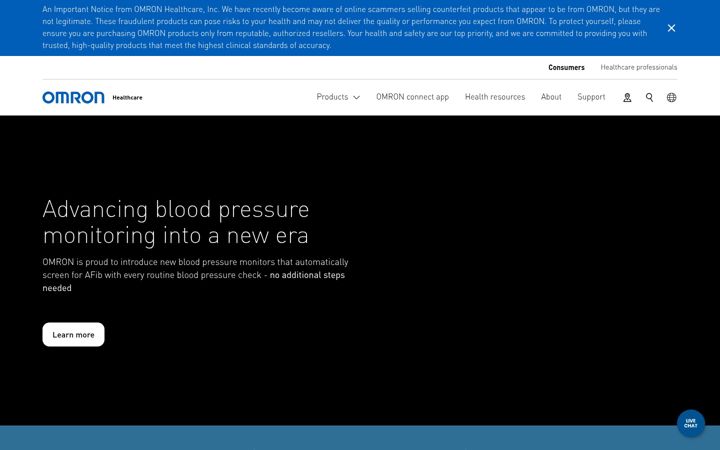The height and width of the screenshot is (450, 720).
Task: Expand the Products dropdown menu
Action: pyautogui.click(x=338, y=97)
